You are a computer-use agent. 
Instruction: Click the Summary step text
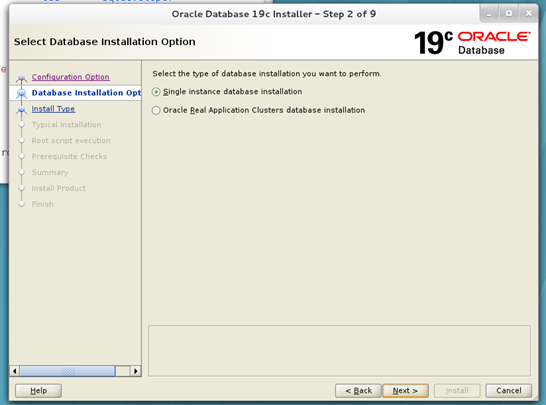[x=50, y=172]
